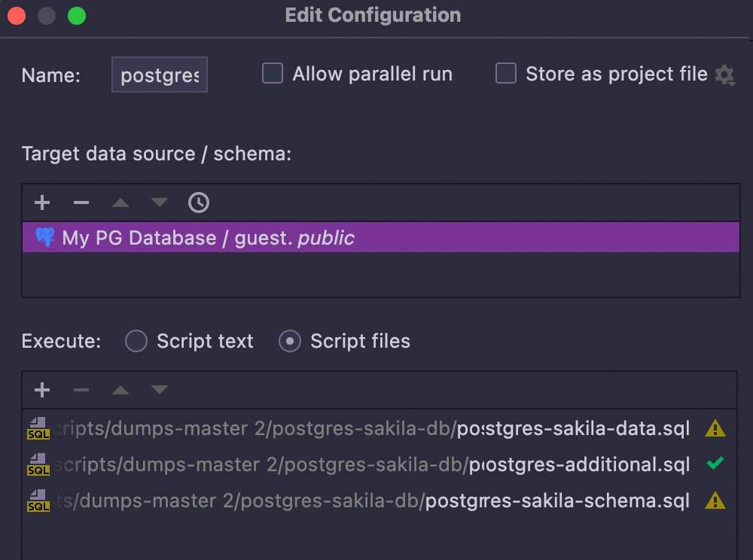Click warning icon beside postgres-sakila-data.sql
Viewport: 753px width, 560px height.
click(x=715, y=429)
